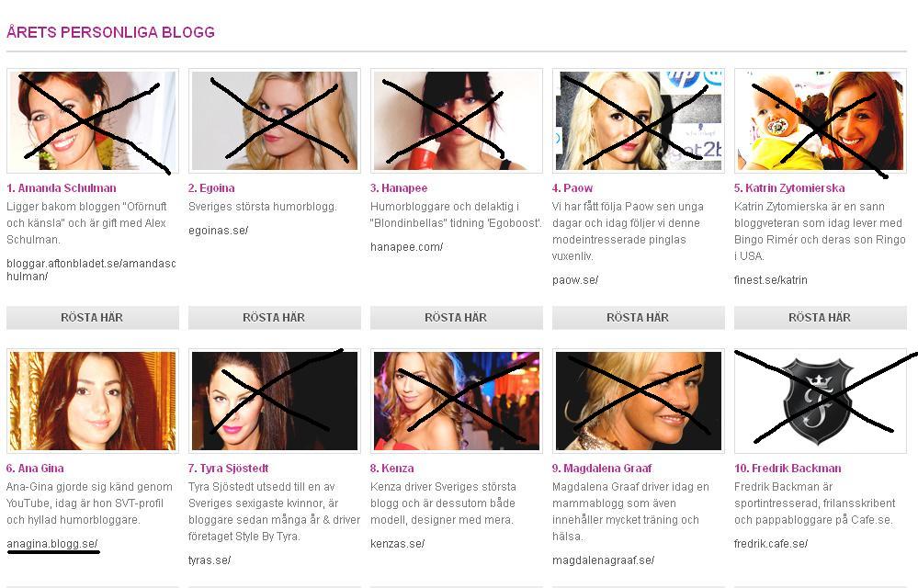Cast vote for Katrin Zytomierska via RÖSTA HÄR
This screenshot has width=918, height=588.
pyautogui.click(x=821, y=317)
